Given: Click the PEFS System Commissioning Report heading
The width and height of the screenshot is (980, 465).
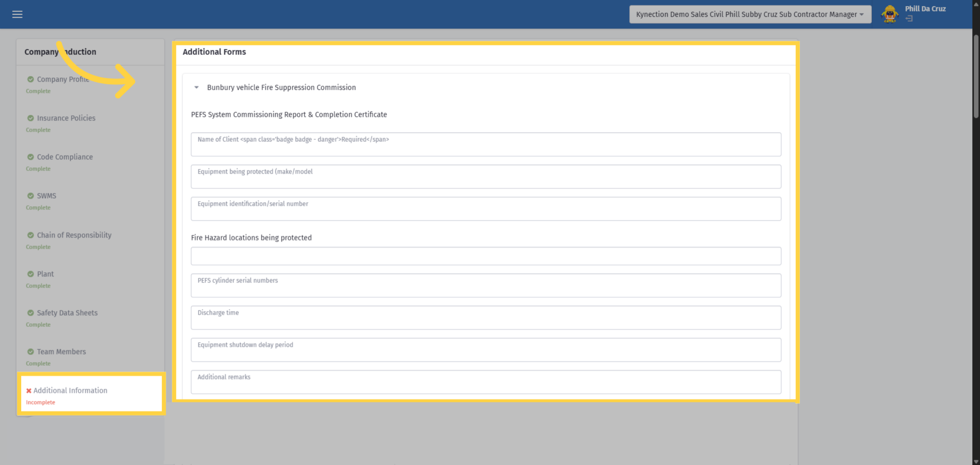Looking at the screenshot, I should (x=289, y=114).
